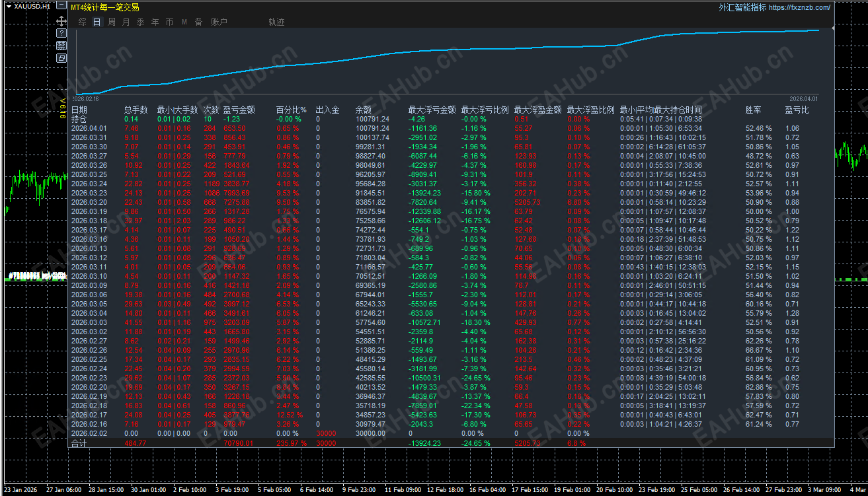Click the minimize panel icon beside XAUUSD,H1
Screen dimensions: 868x496
[61, 6]
